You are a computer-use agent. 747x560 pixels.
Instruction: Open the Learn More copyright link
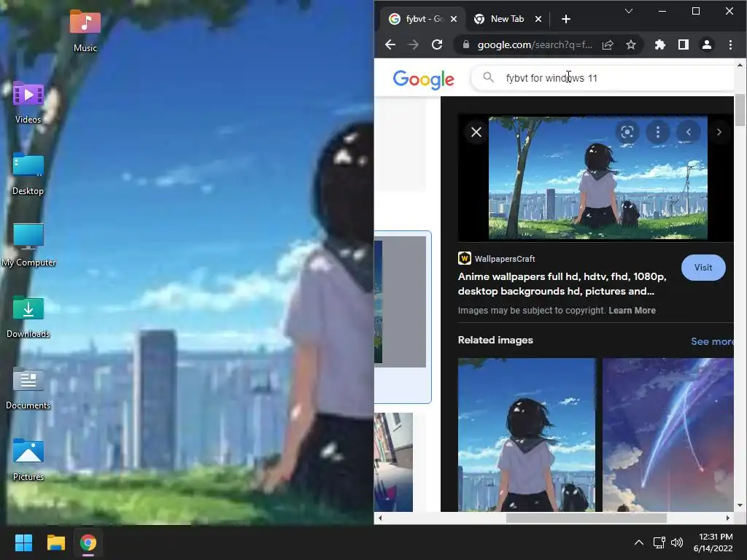632,311
